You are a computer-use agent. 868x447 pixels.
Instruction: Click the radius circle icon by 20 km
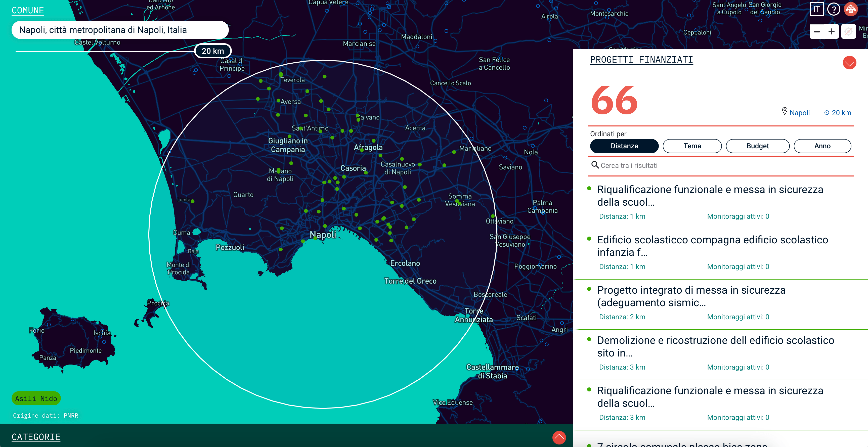[x=827, y=113]
